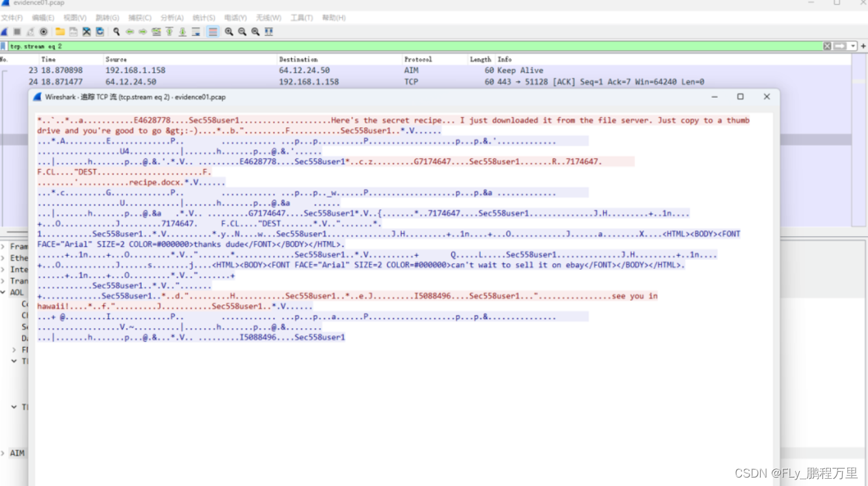Click the zoom out magnifier icon
868x486 pixels.
[242, 32]
